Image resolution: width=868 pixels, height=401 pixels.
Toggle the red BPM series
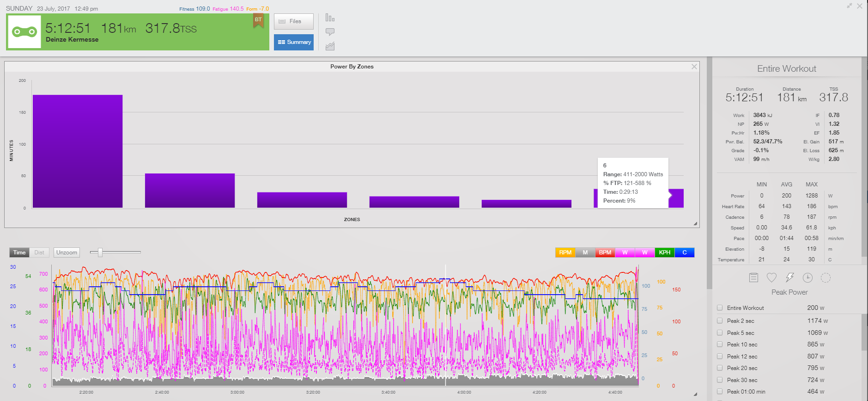coord(605,253)
